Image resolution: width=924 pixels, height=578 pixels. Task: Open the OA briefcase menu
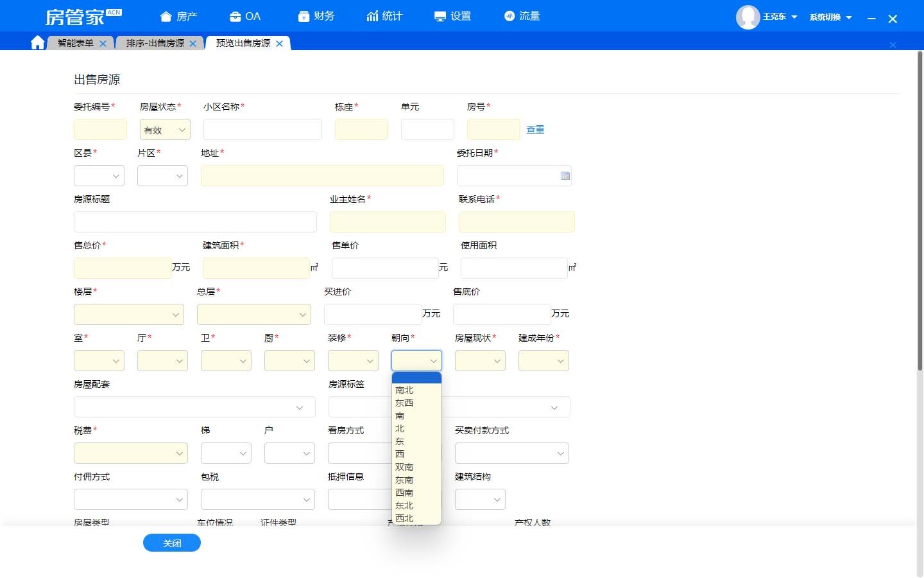245,16
